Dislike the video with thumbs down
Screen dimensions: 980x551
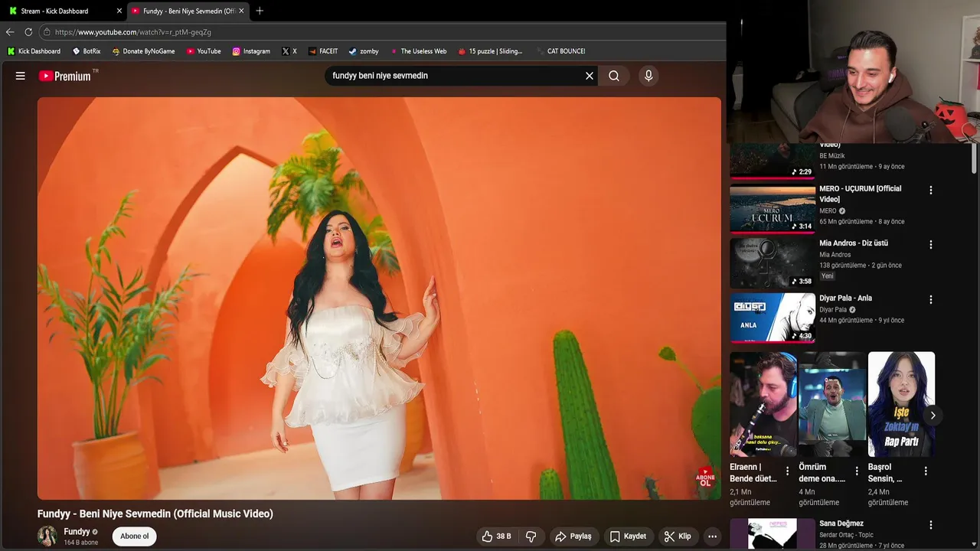pyautogui.click(x=531, y=536)
